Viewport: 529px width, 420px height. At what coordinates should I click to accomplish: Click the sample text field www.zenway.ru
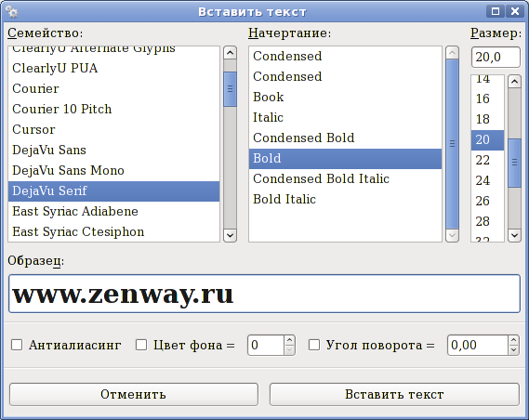(x=264, y=294)
